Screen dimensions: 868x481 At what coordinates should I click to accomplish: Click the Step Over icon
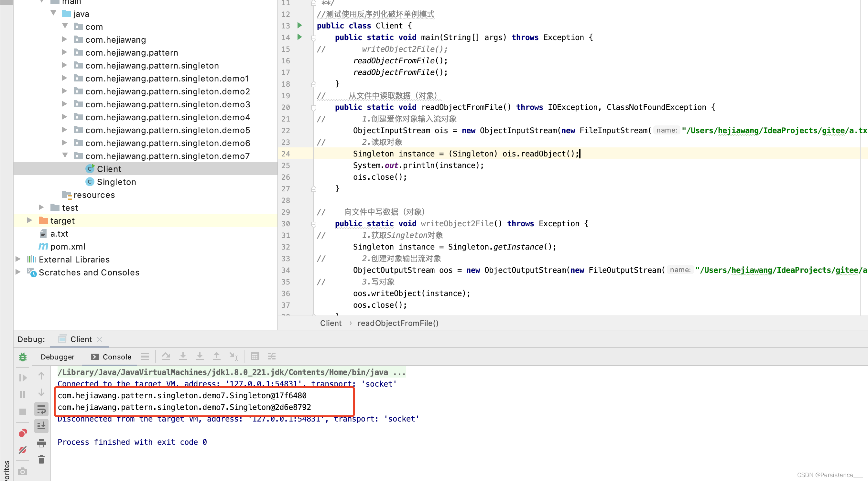(166, 356)
